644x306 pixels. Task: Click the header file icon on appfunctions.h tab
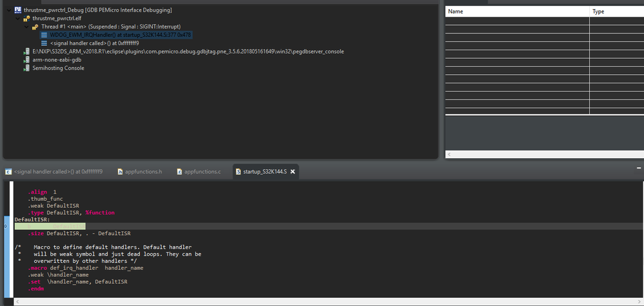pos(121,172)
